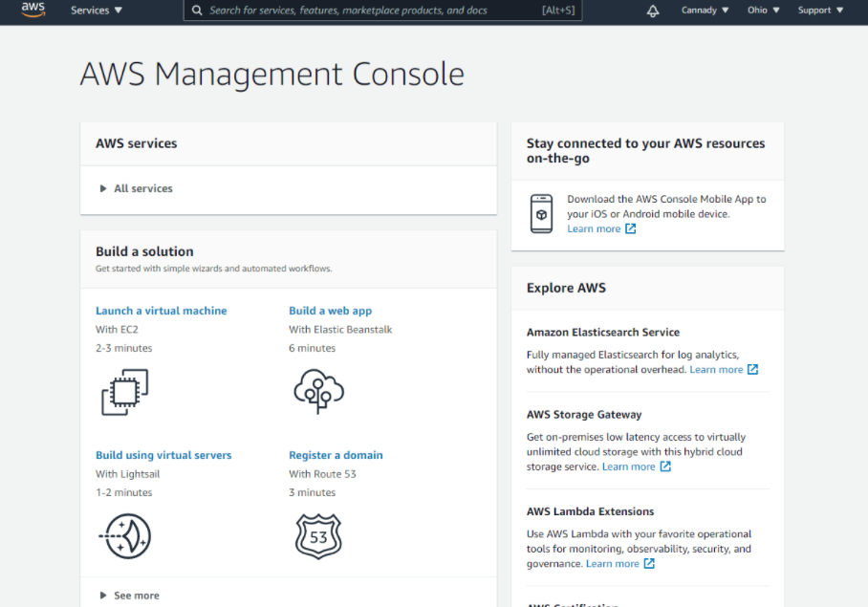Follow the Build a web app link
This screenshot has height=607, width=868.
click(330, 311)
